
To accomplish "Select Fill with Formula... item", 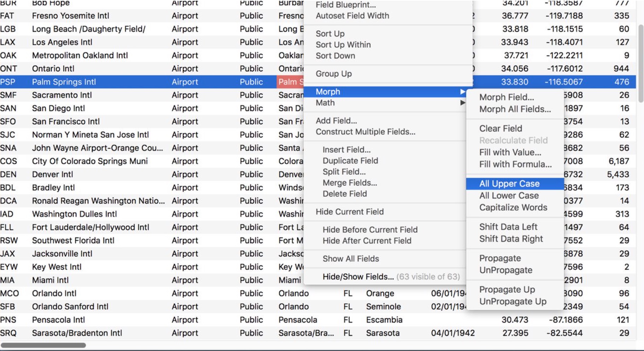I will [x=515, y=165].
